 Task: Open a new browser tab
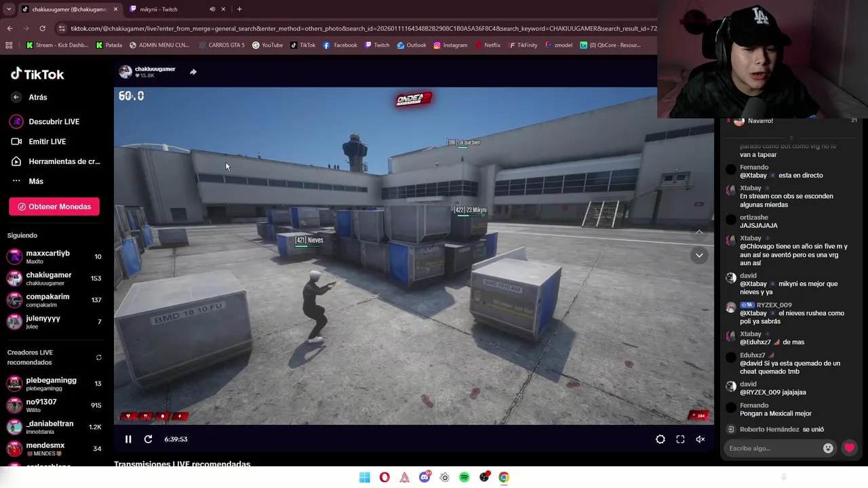point(239,9)
